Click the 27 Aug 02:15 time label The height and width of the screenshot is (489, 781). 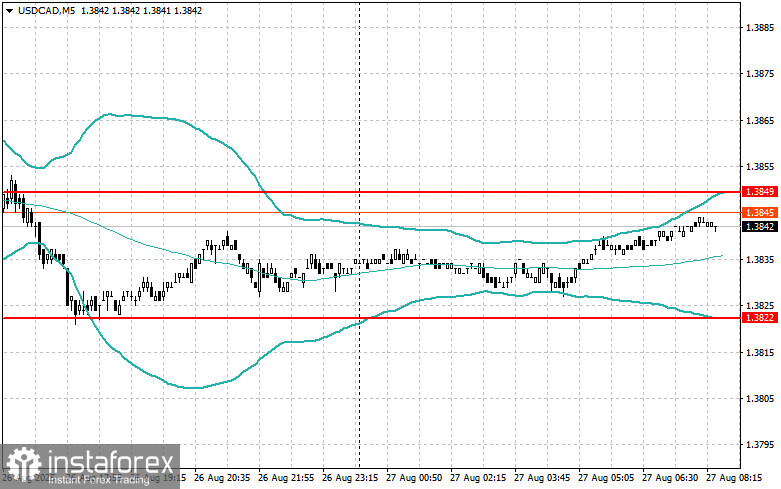point(478,478)
